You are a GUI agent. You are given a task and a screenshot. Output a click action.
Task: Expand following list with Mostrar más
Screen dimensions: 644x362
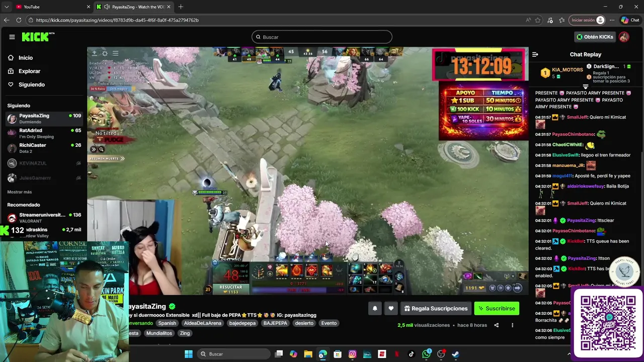point(20,192)
